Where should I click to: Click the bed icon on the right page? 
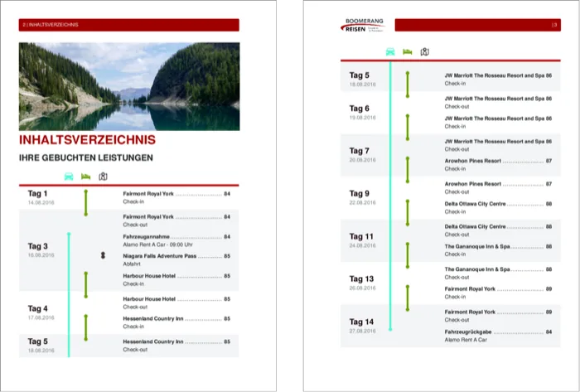407,51
